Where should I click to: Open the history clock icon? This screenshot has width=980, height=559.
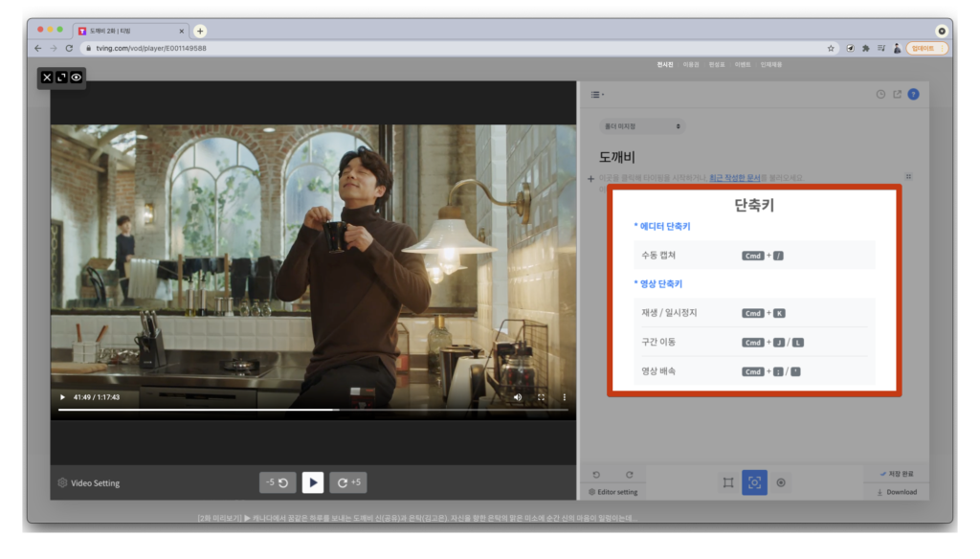click(x=880, y=95)
